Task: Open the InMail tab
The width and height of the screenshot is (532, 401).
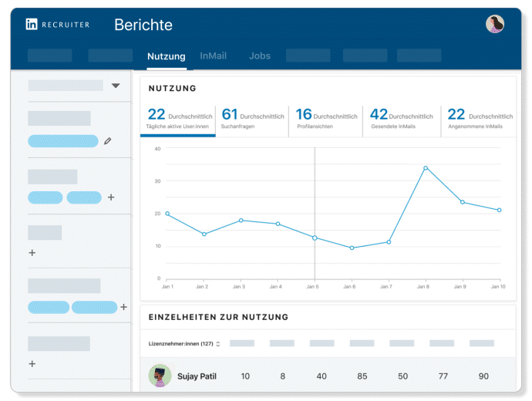Action: coord(213,56)
